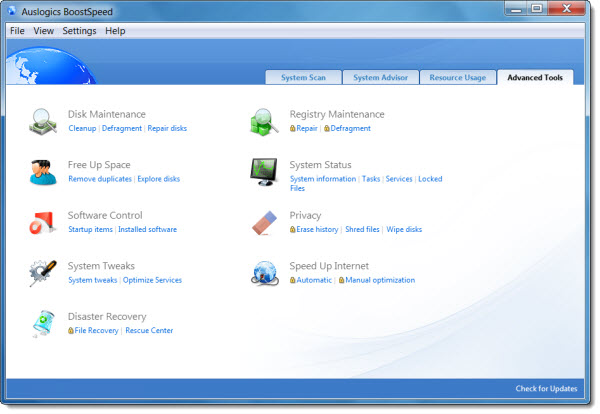Click the Free Up Space user icon

click(43, 172)
